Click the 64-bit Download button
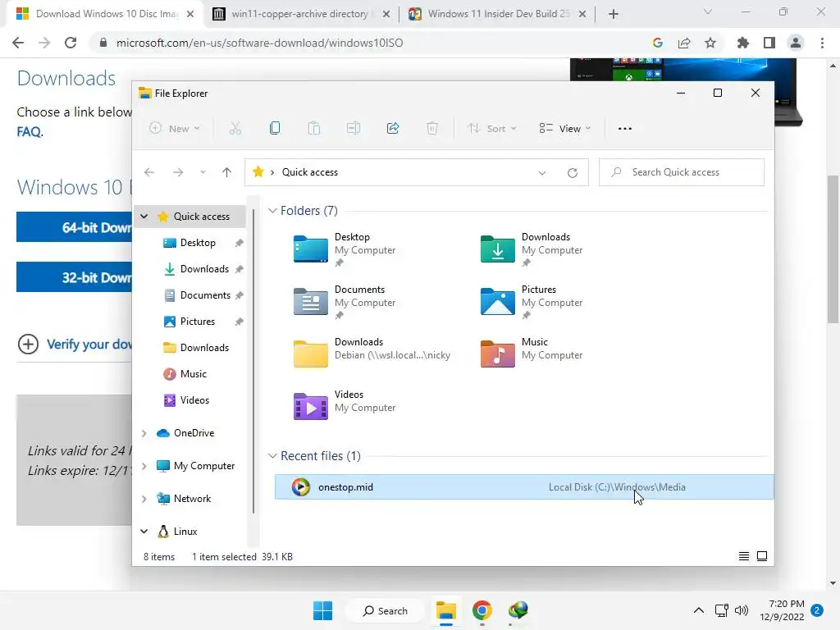The width and height of the screenshot is (840, 630). tap(75, 227)
